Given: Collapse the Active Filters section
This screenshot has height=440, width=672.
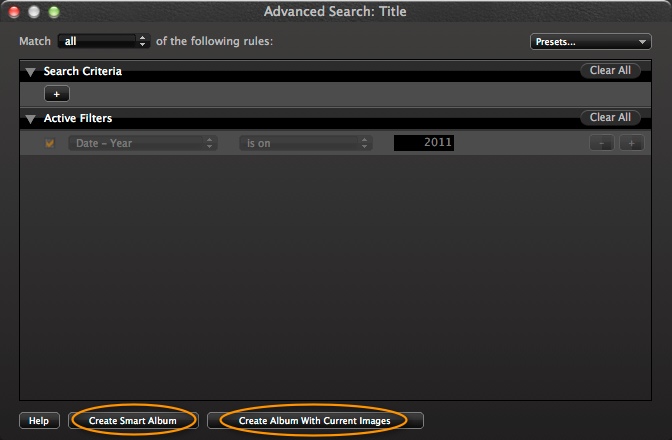Looking at the screenshot, I should (x=30, y=119).
